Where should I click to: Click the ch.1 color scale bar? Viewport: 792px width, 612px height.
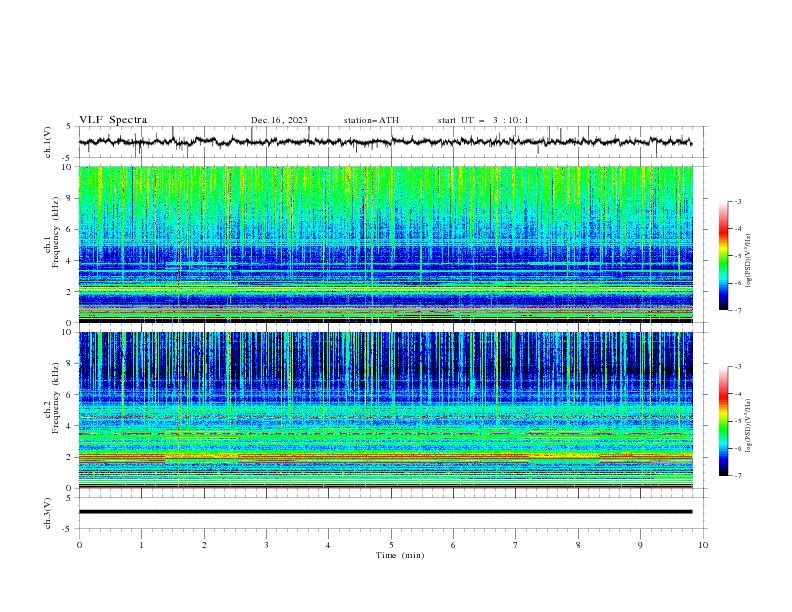[723, 256]
